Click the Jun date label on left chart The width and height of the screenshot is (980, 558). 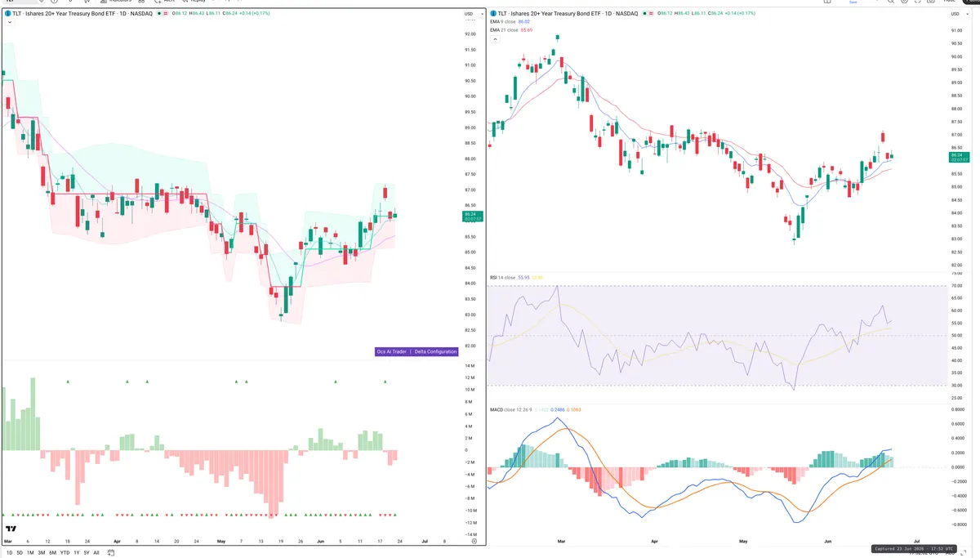tap(318, 541)
